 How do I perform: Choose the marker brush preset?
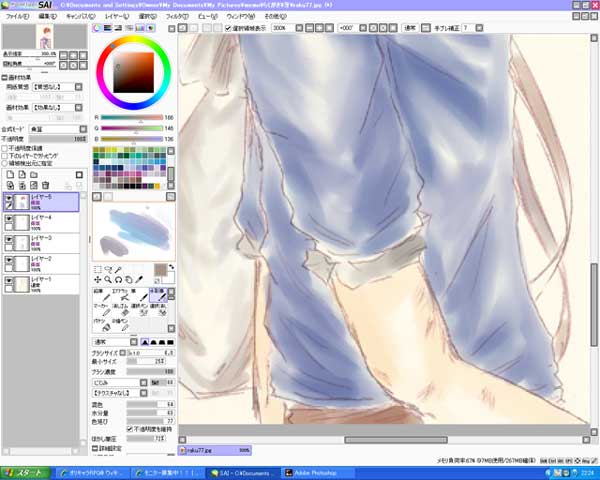coord(102,310)
